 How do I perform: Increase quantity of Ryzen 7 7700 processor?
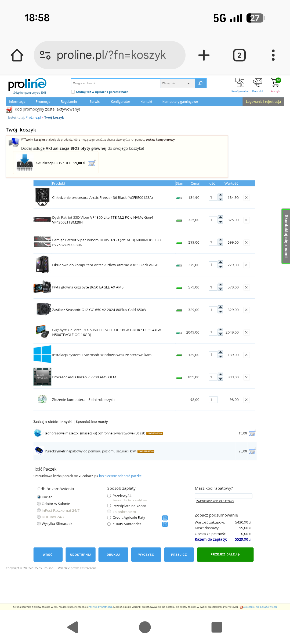click(220, 375)
